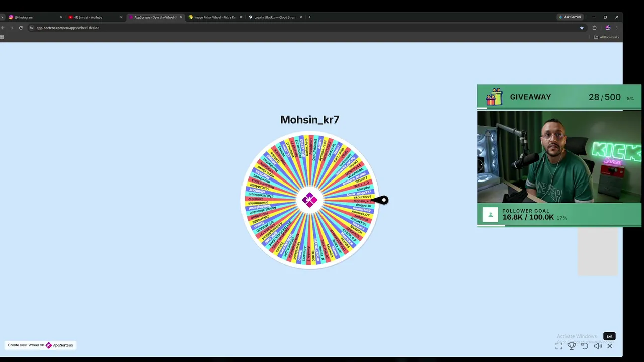Screen dimensions: 644x362
Task: Click the streamer webcam video
Action: [559, 156]
